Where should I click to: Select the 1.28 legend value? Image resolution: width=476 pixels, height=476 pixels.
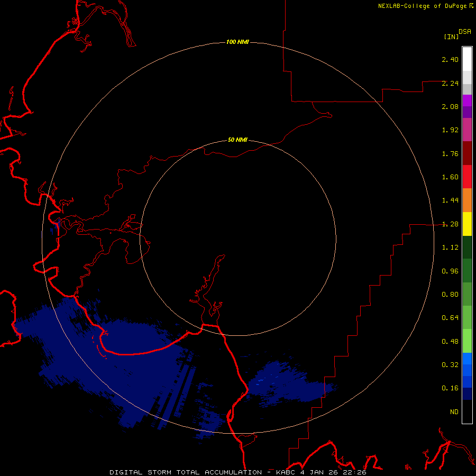(x=450, y=224)
